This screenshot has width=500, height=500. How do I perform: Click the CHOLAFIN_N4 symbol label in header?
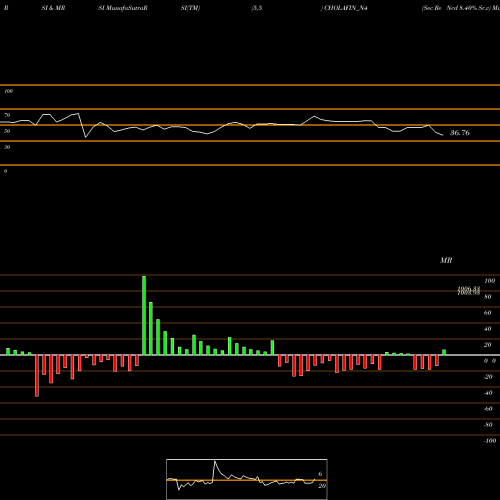click(346, 8)
